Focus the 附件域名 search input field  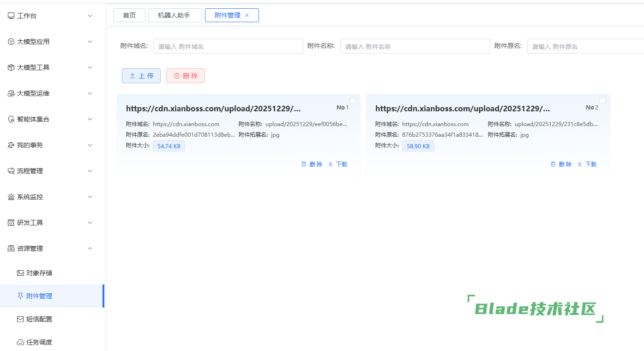(228, 46)
